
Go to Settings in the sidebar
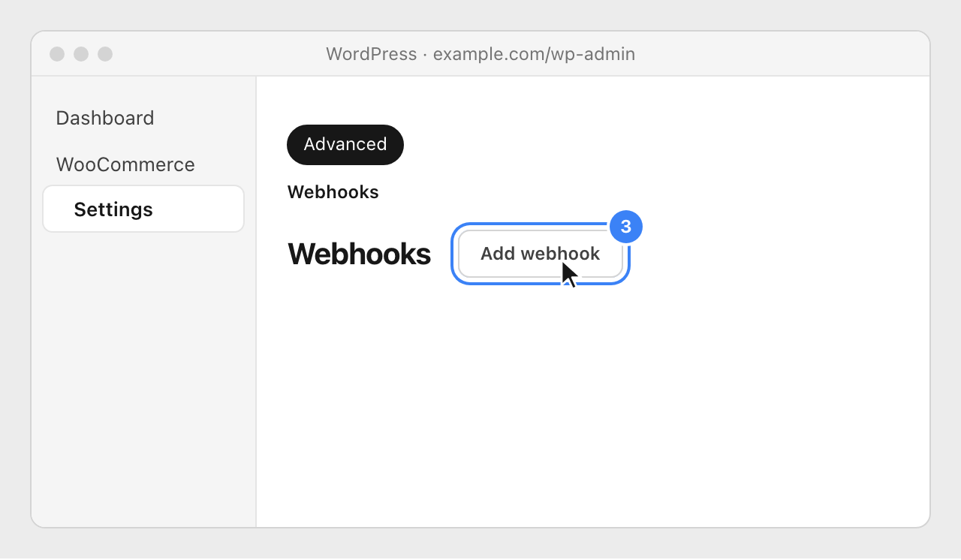click(x=143, y=209)
